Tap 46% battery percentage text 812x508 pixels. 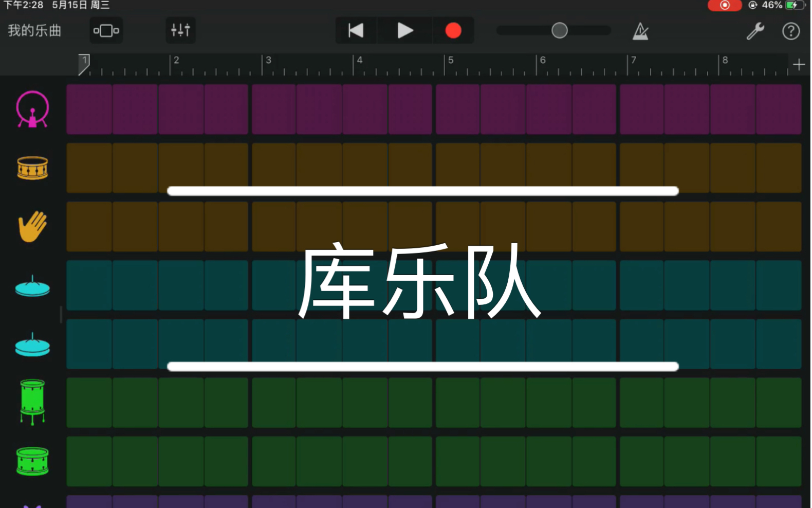(x=772, y=5)
